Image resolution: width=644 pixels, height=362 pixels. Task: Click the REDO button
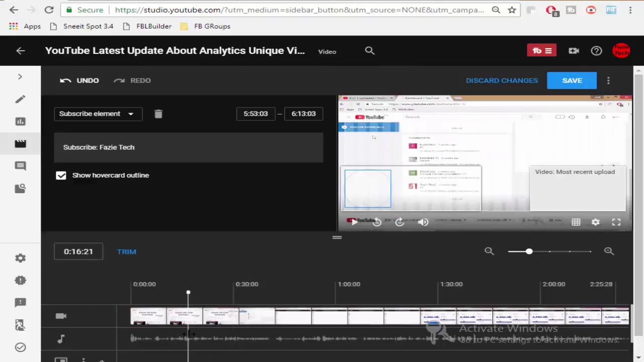click(132, 80)
